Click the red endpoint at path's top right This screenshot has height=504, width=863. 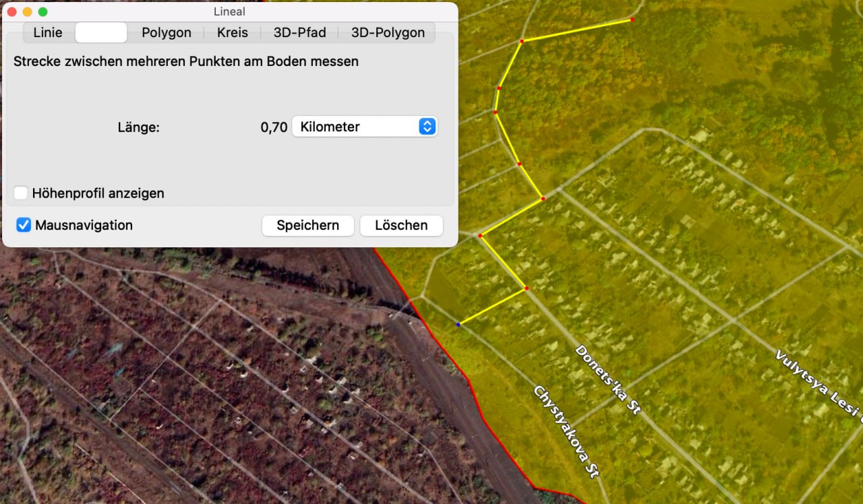pyautogui.click(x=632, y=20)
